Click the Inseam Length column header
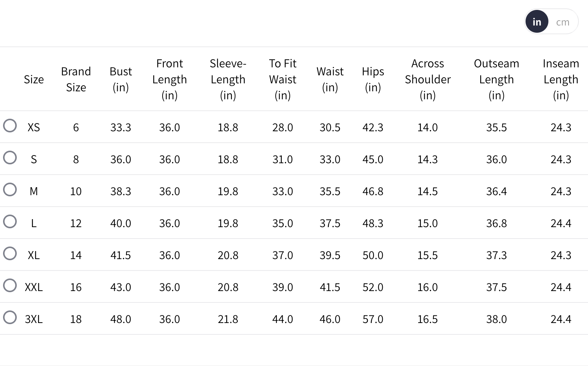588x366 pixels. [561, 79]
